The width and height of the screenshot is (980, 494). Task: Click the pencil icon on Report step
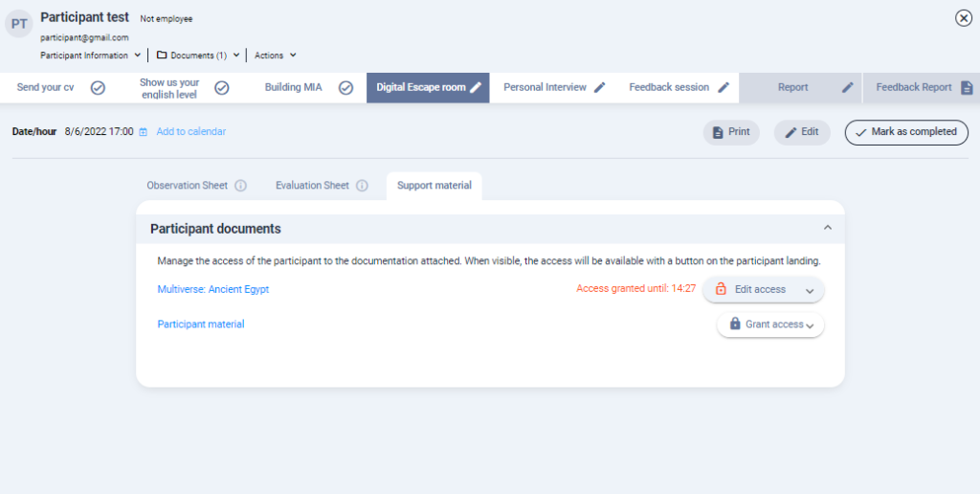pyautogui.click(x=847, y=87)
